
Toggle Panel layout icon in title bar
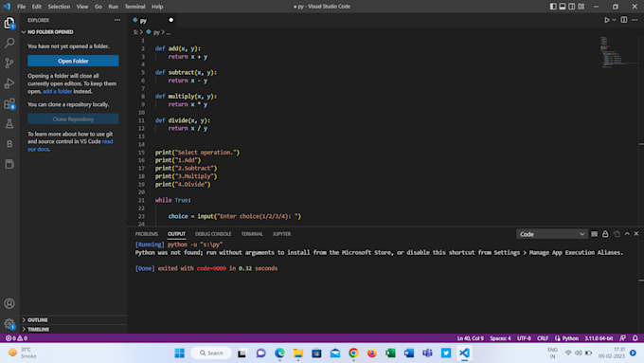click(563, 7)
